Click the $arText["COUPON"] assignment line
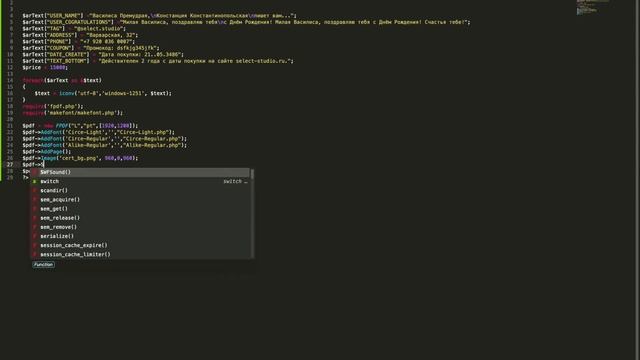This screenshot has width=640, height=360. (x=91, y=48)
